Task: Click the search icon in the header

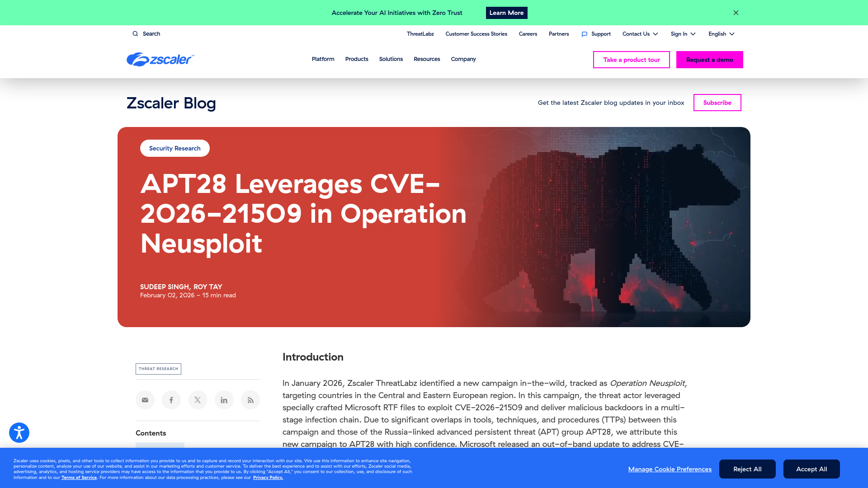Action: pyautogui.click(x=135, y=33)
